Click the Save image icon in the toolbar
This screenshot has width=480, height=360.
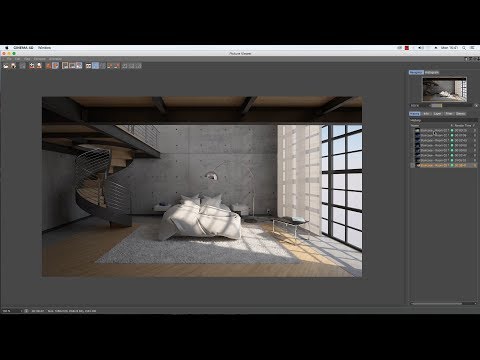click(x=13, y=66)
